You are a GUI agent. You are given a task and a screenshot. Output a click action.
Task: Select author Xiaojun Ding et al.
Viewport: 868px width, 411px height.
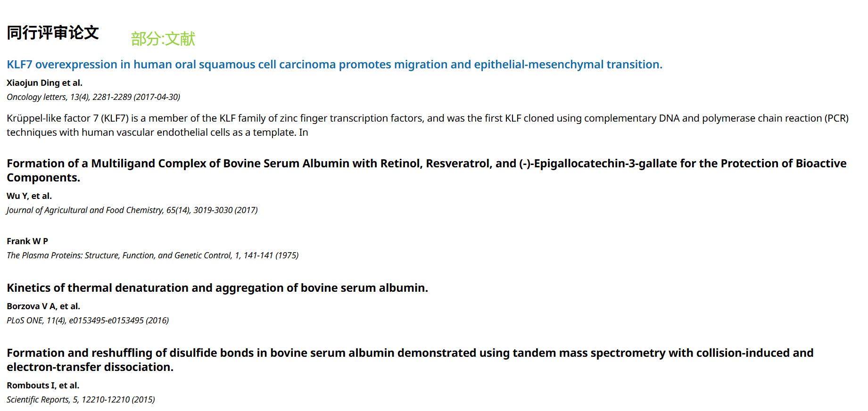click(44, 83)
